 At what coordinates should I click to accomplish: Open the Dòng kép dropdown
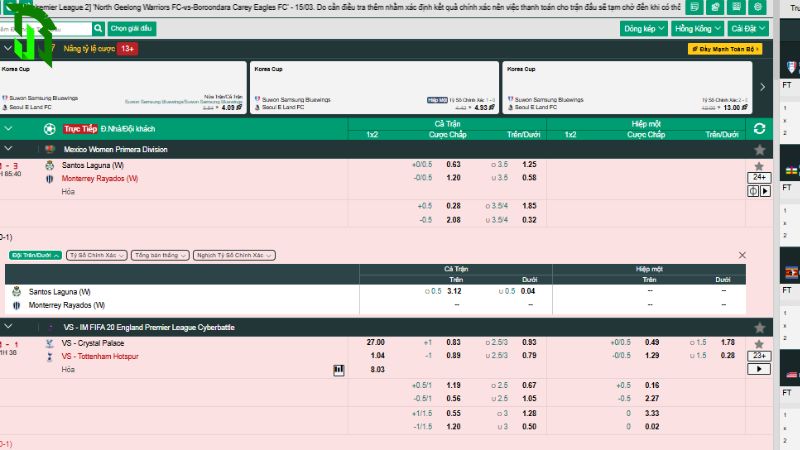644,29
